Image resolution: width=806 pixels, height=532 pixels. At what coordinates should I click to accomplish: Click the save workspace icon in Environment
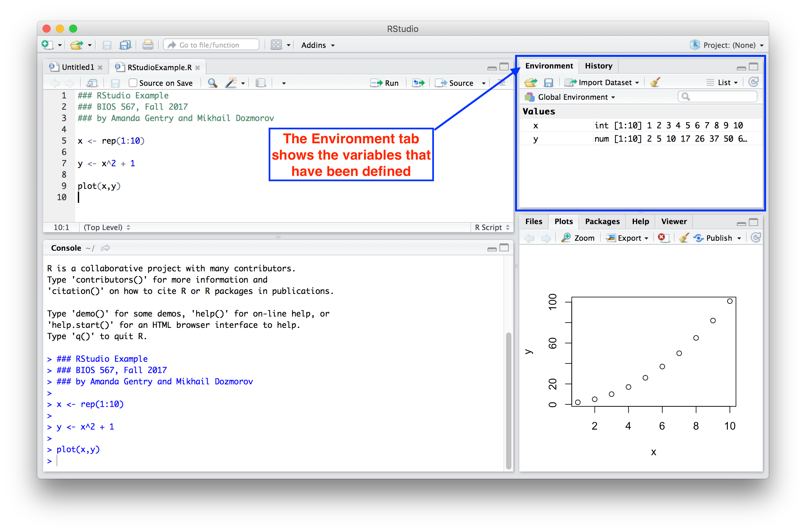click(549, 82)
